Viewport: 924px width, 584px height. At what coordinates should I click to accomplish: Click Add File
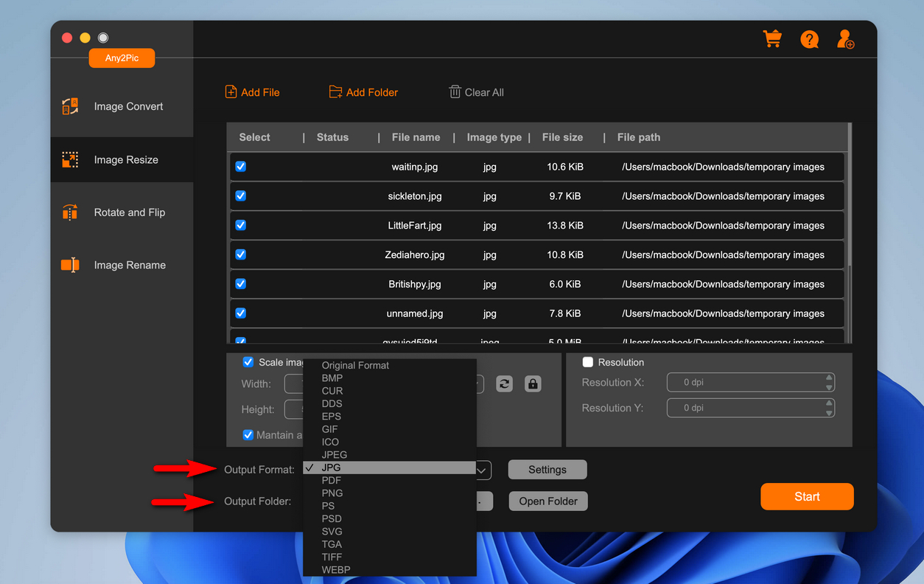(252, 91)
